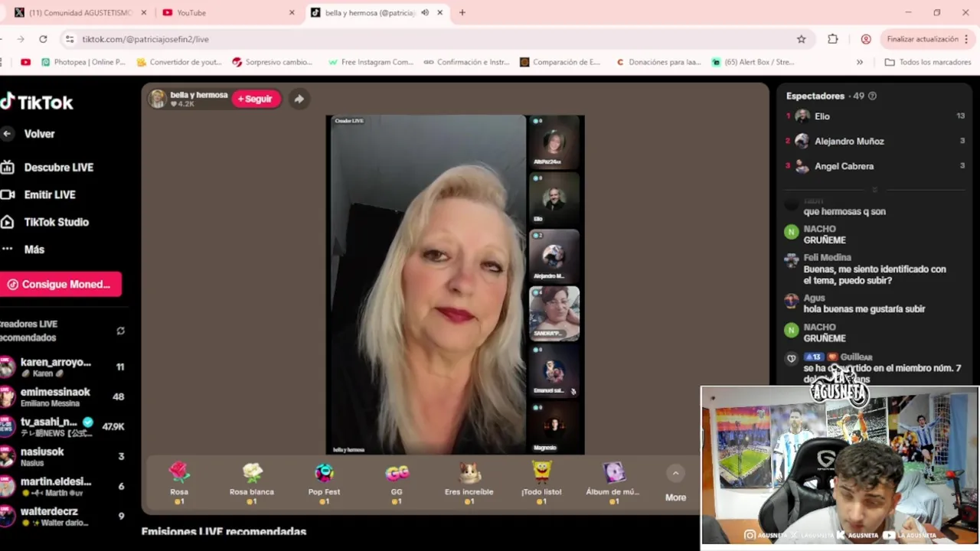Click Feli Medina chat username

coord(827,258)
